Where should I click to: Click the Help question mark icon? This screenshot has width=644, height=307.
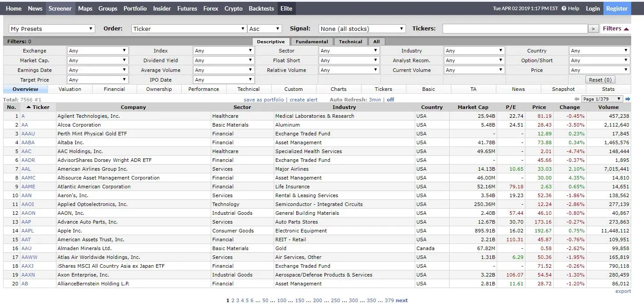pyautogui.click(x=564, y=8)
